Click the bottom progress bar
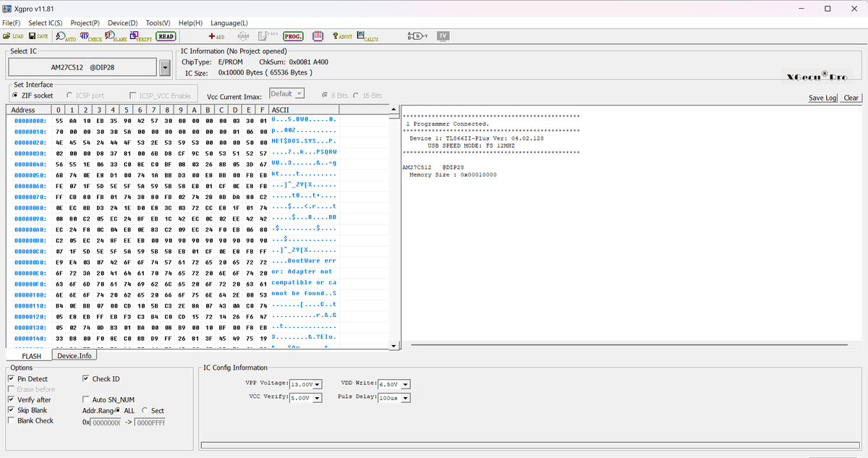 tap(530, 446)
